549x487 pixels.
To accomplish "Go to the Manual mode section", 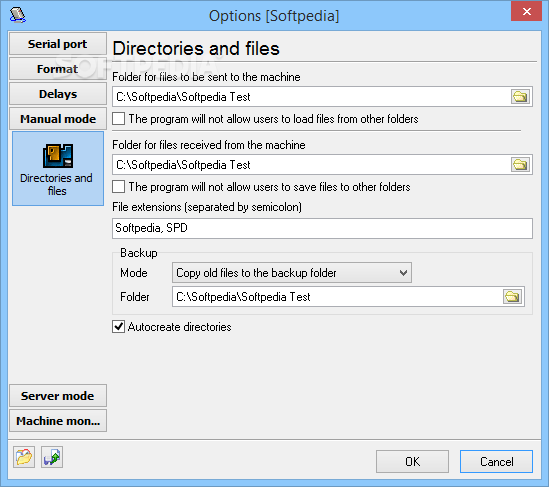I will (x=58, y=119).
